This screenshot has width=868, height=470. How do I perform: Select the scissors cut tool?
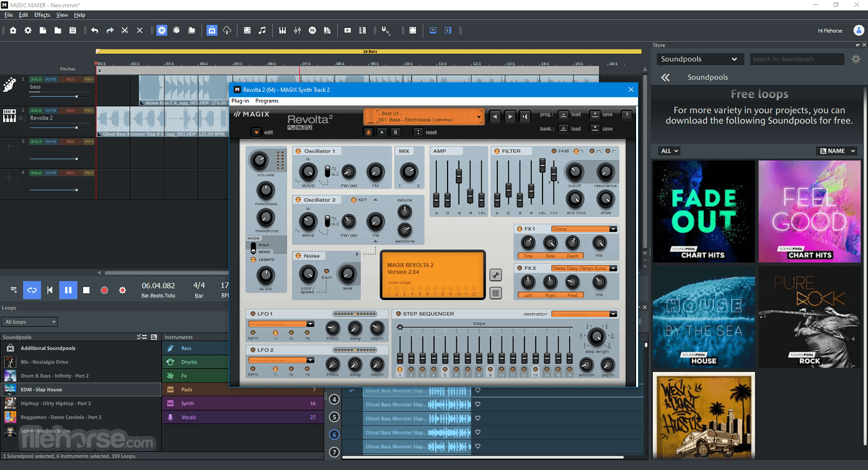125,30
